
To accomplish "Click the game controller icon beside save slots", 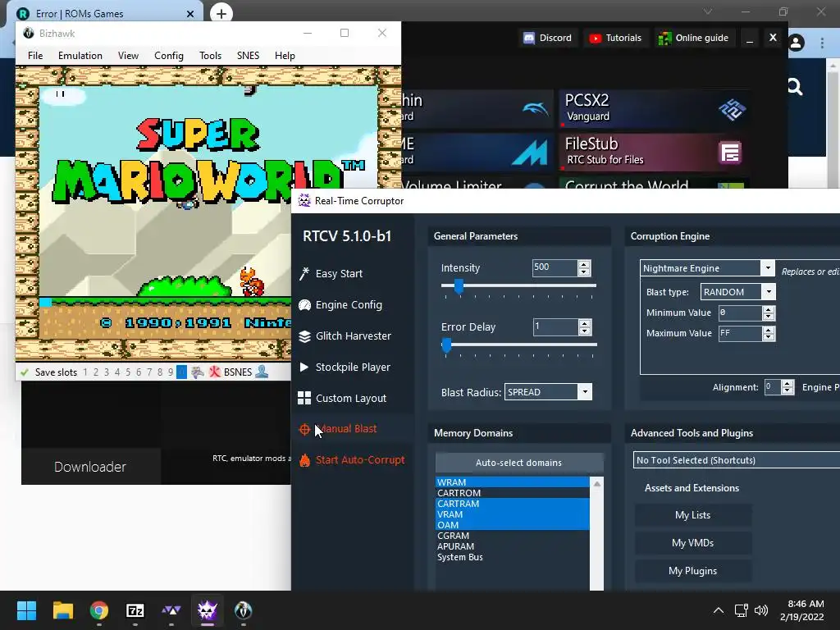I will (197, 372).
